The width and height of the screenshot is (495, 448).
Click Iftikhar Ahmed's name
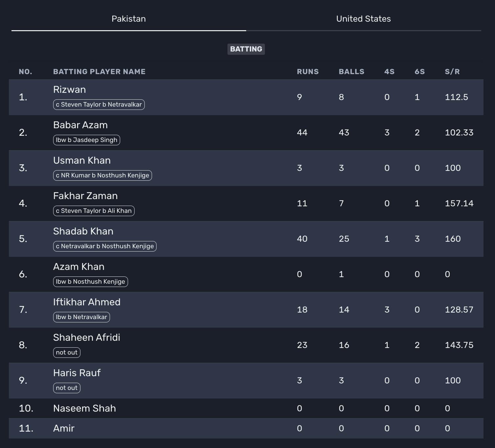pyautogui.click(x=87, y=302)
